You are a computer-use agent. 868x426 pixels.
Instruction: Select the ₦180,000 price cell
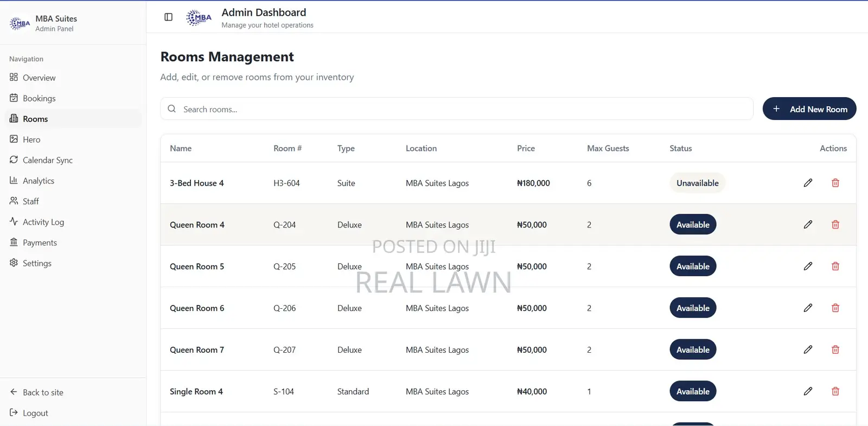[533, 183]
